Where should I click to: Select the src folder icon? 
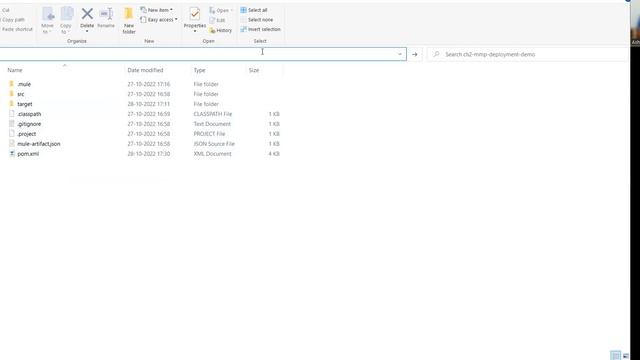click(11, 94)
